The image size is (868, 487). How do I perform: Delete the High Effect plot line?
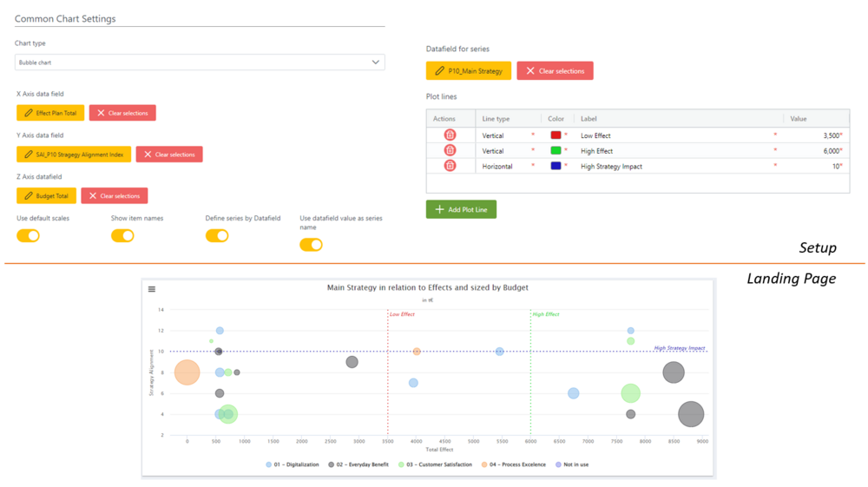[450, 151]
